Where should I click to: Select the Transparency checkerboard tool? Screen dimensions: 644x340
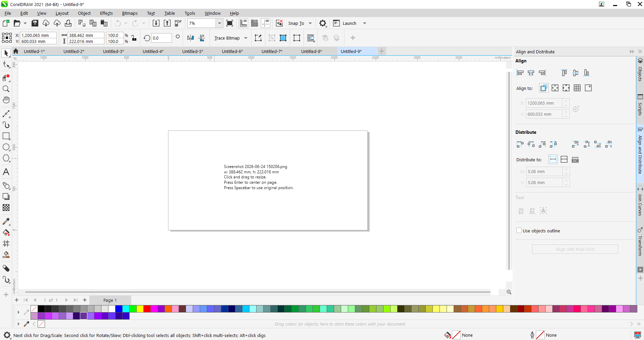tap(6, 208)
